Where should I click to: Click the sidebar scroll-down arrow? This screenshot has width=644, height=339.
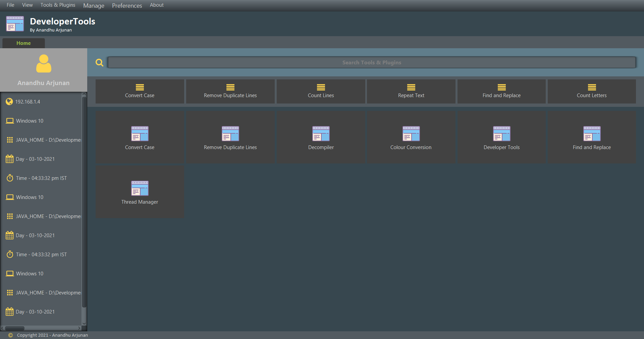point(84,323)
